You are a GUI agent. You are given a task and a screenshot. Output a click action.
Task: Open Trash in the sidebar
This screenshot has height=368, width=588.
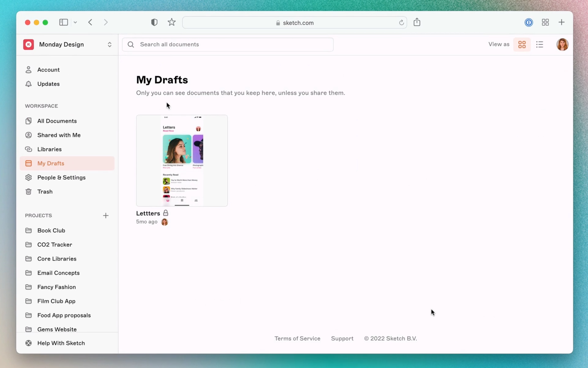point(67,192)
